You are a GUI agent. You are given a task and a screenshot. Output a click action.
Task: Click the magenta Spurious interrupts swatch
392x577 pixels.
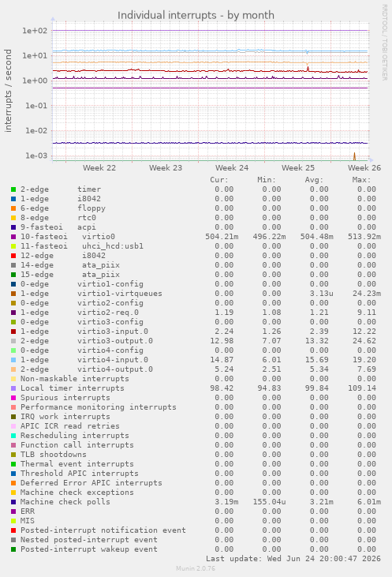(13, 398)
